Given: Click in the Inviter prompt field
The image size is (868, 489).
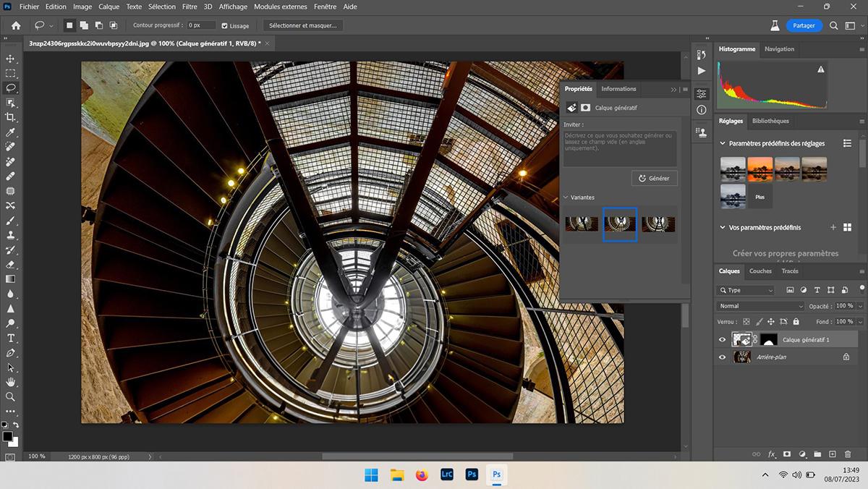Looking at the screenshot, I should (x=621, y=148).
